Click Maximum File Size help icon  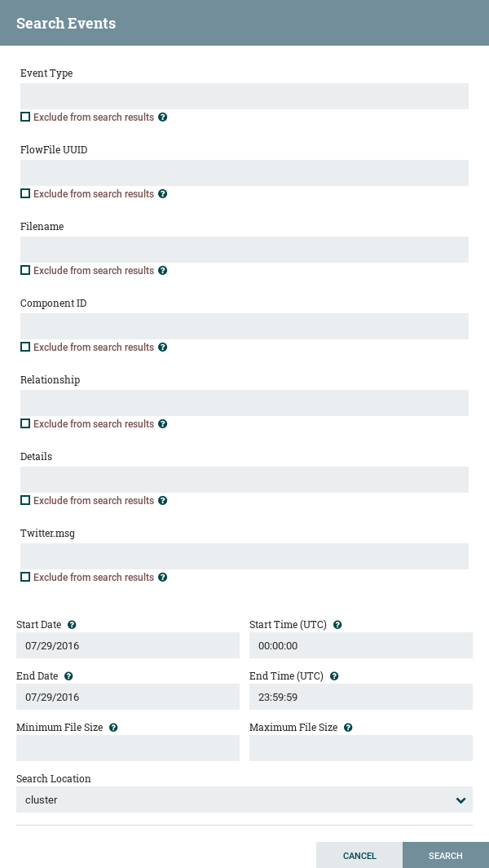click(x=348, y=728)
